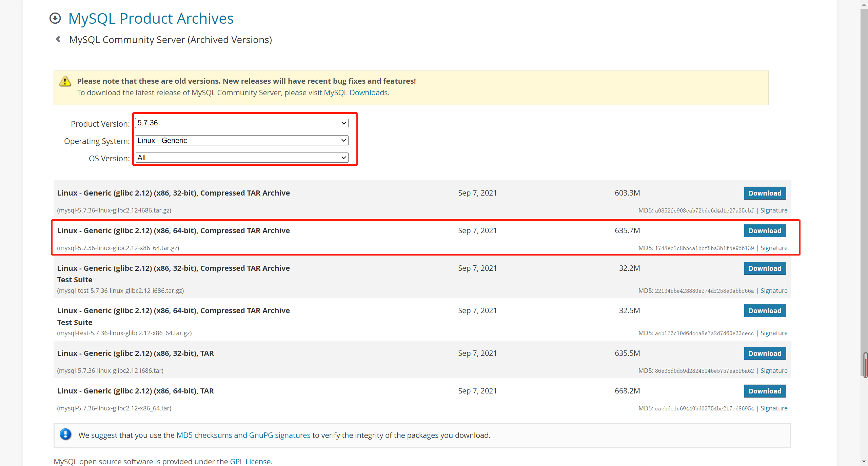Screen dimensions: 868x466
Task: Click the back chevron icon
Action: (58, 39)
